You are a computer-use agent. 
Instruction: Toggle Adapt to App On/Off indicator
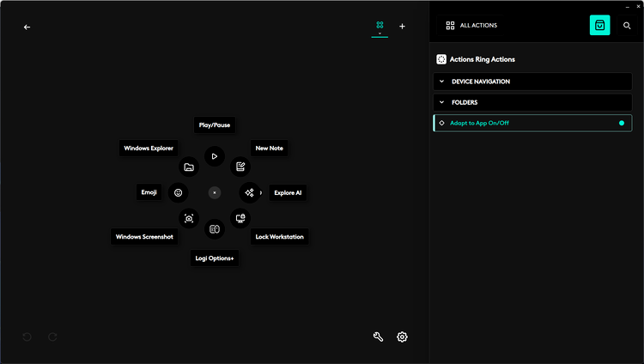[x=622, y=123]
